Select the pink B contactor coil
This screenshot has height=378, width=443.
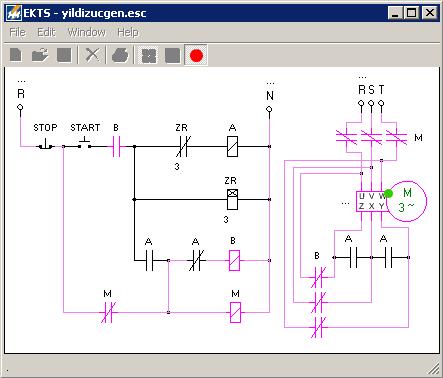[x=234, y=260]
